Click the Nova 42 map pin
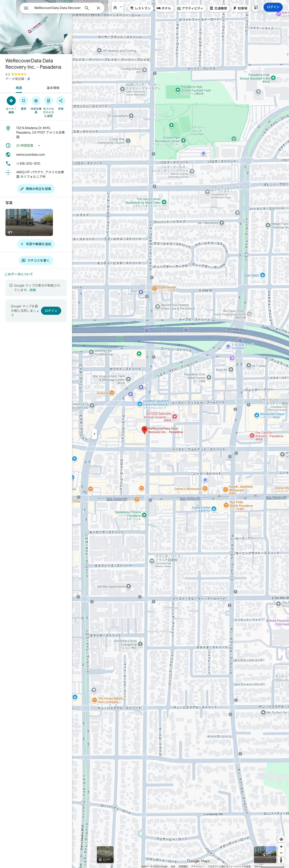 point(231,370)
